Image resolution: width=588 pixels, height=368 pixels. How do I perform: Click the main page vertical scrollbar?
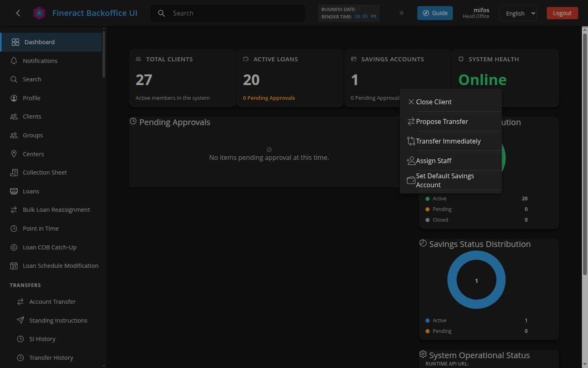585,153
